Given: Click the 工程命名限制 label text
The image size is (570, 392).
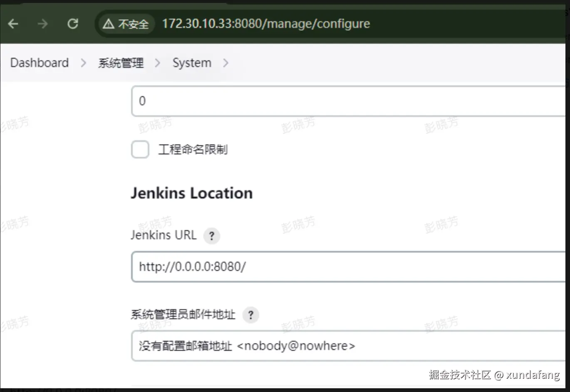Looking at the screenshot, I should 193,149.
